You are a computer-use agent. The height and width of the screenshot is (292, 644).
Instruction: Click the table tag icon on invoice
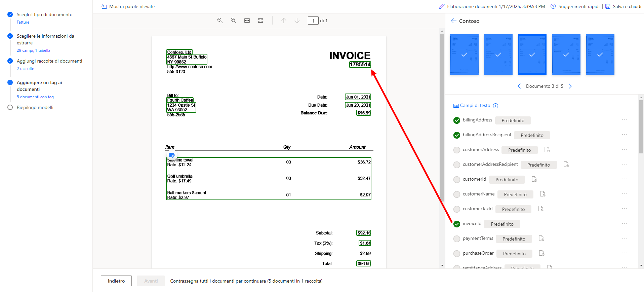pyautogui.click(x=172, y=155)
